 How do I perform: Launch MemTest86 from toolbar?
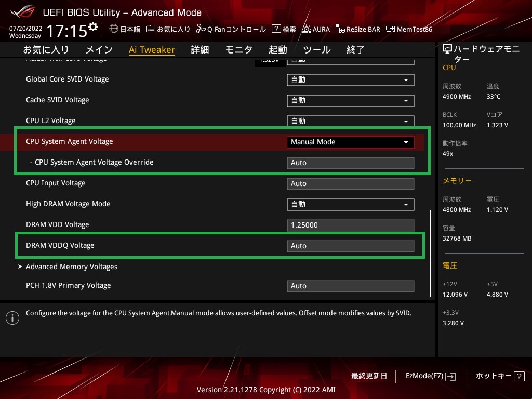tap(391, 29)
